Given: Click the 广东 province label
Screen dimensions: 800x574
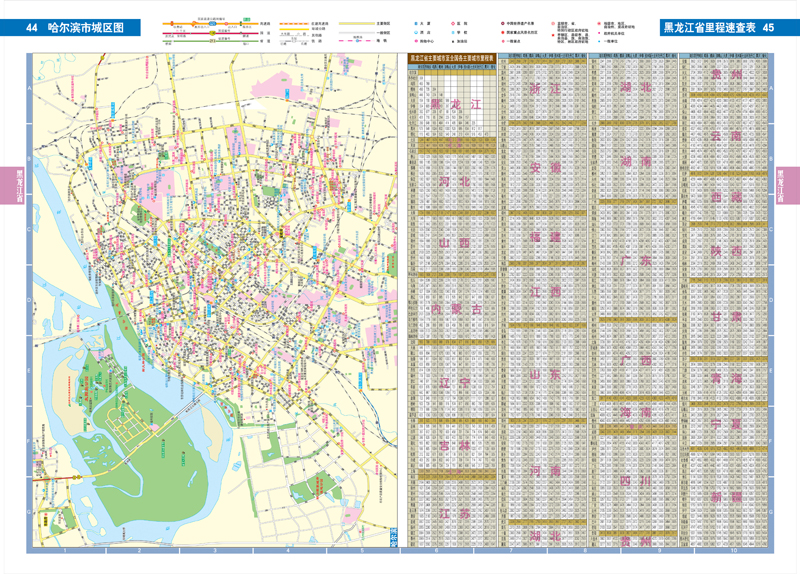Looking at the screenshot, I should (x=636, y=261).
